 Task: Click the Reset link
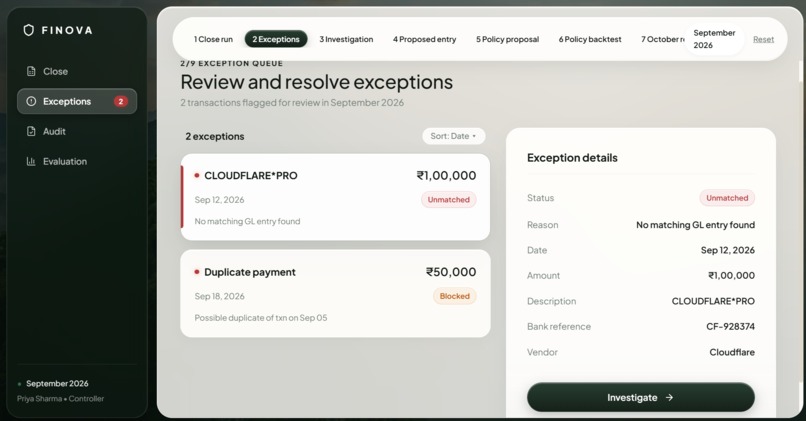point(763,39)
